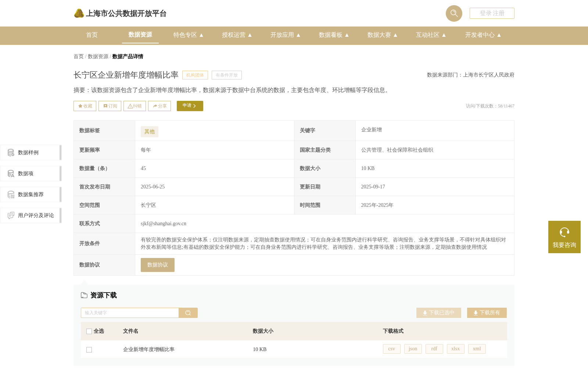This screenshot has width=588, height=368.
Task: Download the file in json format
Action: point(413,349)
